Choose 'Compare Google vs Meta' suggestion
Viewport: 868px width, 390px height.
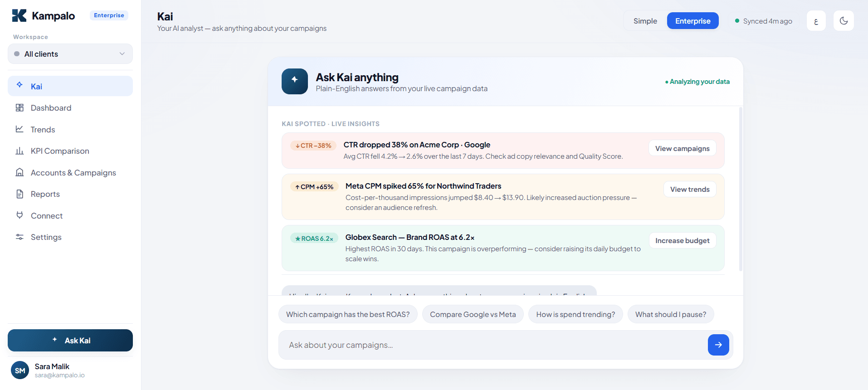coord(473,314)
